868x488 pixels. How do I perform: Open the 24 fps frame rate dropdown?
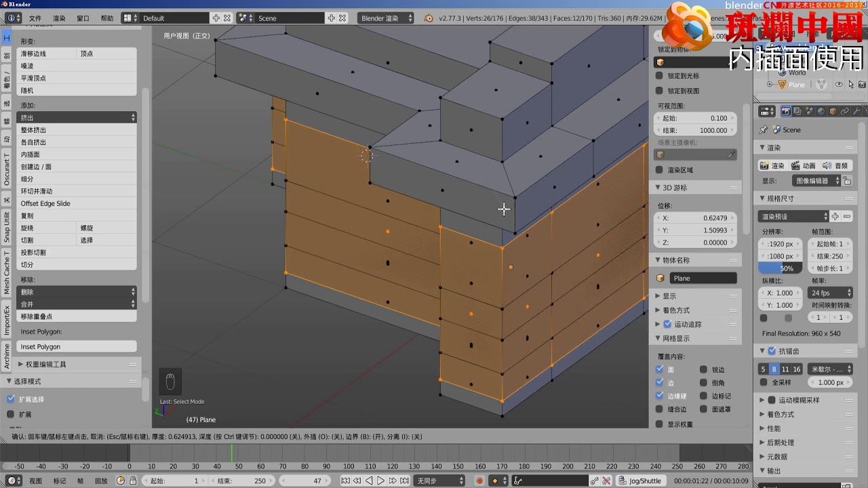829,293
